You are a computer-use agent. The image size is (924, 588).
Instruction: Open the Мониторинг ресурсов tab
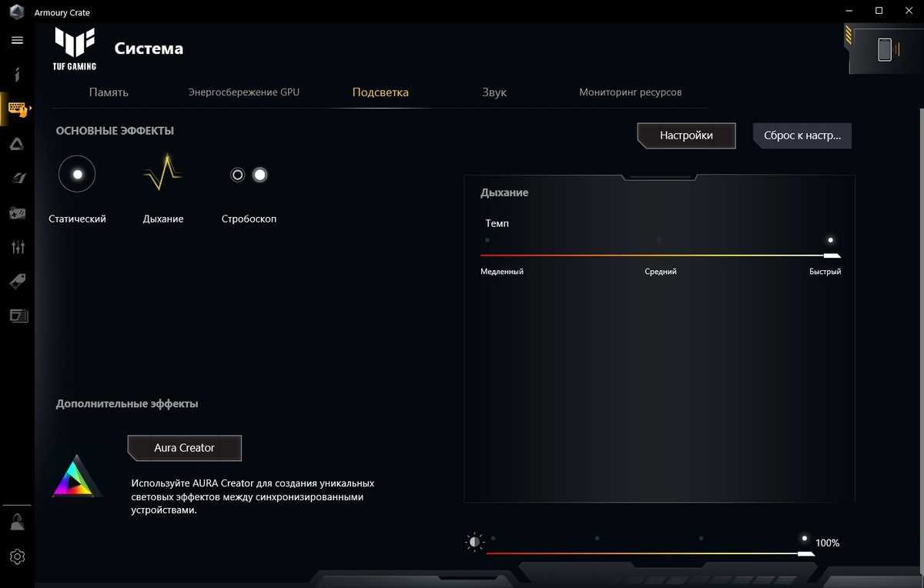pyautogui.click(x=630, y=92)
